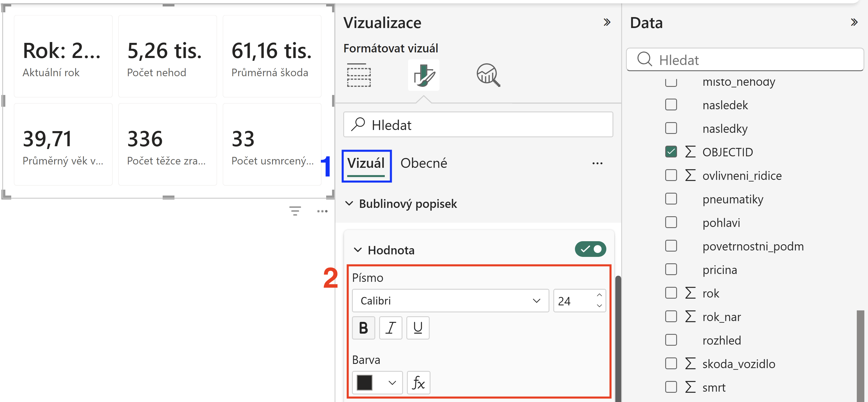Click the Data pane Hledat search field

[745, 60]
